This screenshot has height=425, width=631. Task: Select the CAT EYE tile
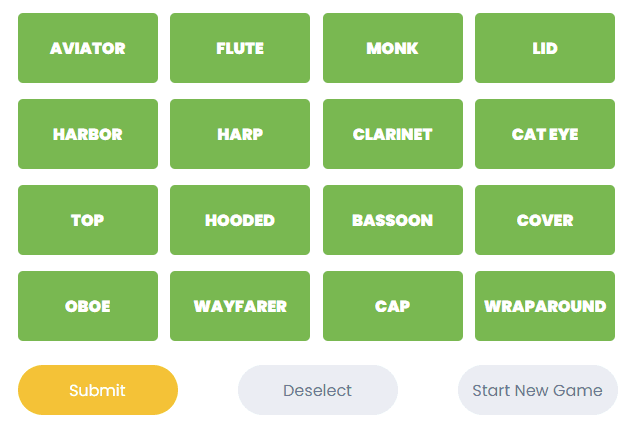[545, 134]
